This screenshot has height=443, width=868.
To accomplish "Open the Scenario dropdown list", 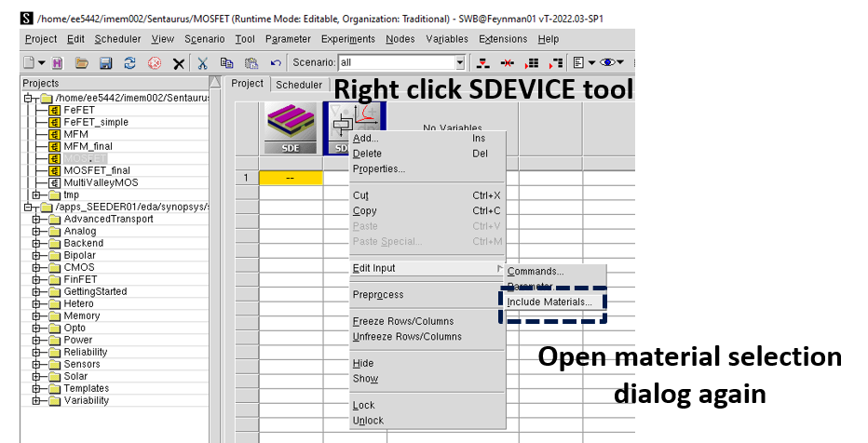I will pos(459,62).
